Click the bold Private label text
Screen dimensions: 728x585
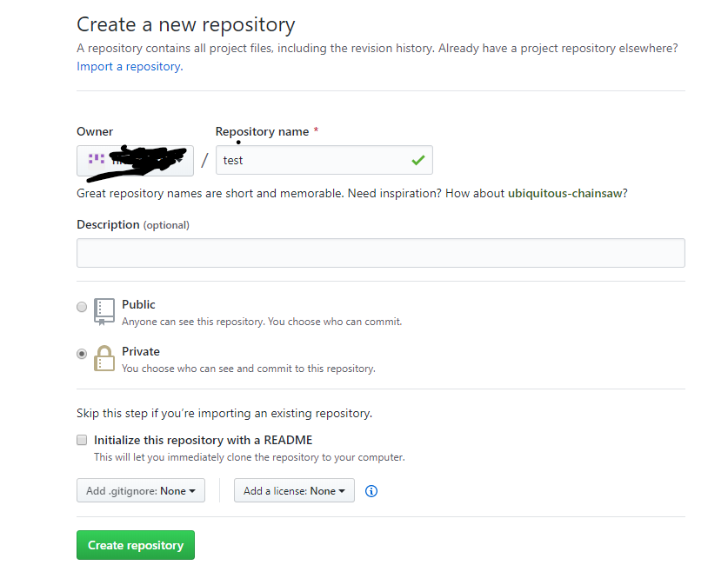point(141,351)
